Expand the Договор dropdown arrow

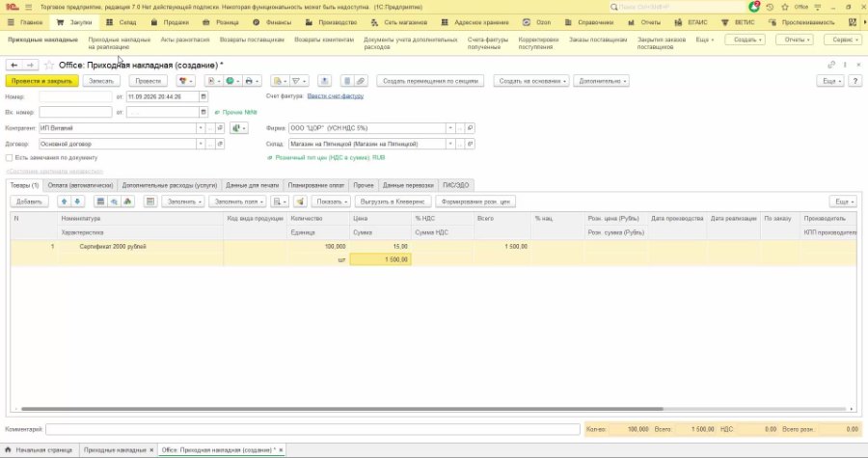click(x=201, y=144)
